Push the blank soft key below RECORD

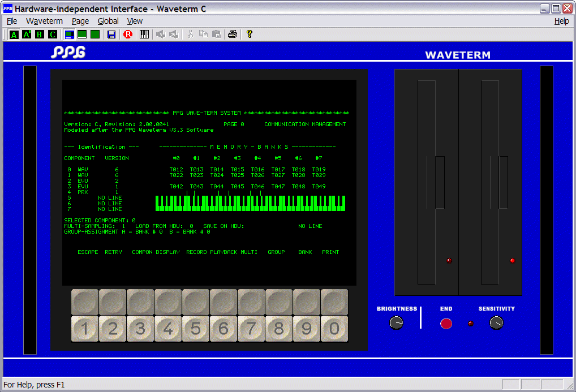(196, 302)
